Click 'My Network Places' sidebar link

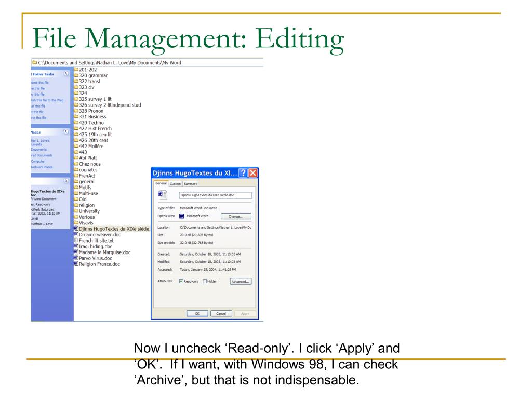(42, 167)
